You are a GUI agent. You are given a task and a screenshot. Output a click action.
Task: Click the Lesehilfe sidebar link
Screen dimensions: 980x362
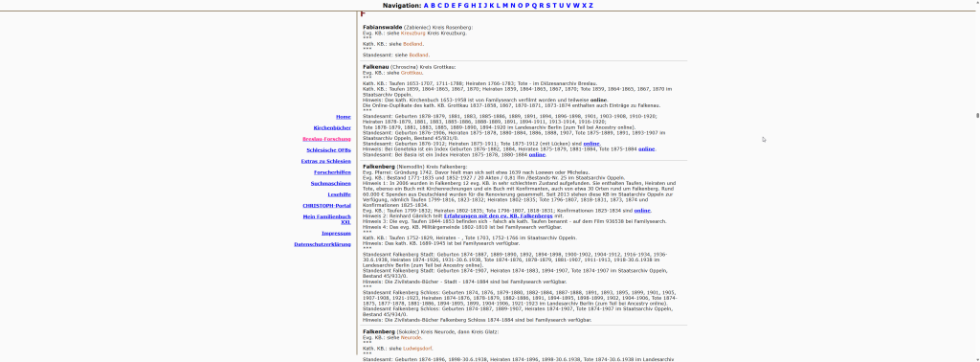pyautogui.click(x=339, y=194)
